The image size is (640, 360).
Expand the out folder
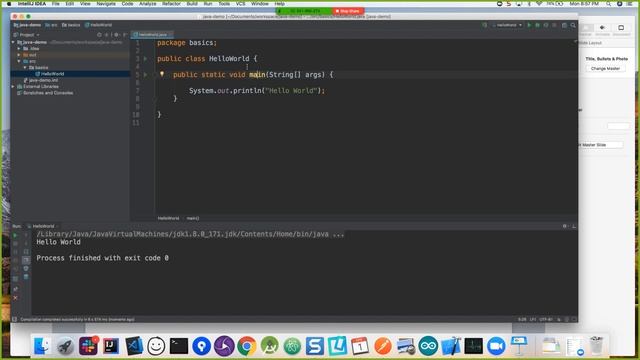pos(19,55)
